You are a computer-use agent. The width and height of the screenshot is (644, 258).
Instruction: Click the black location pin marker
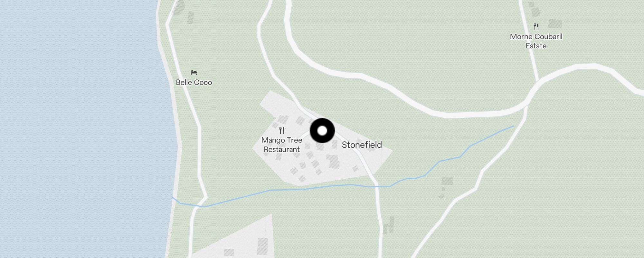pos(322,131)
